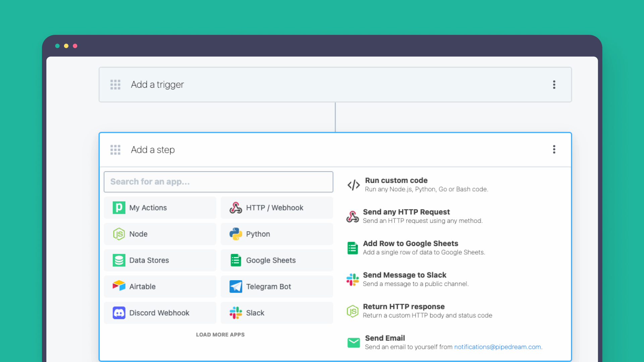
Task: Select the Node.js integration icon
Action: coord(118,233)
